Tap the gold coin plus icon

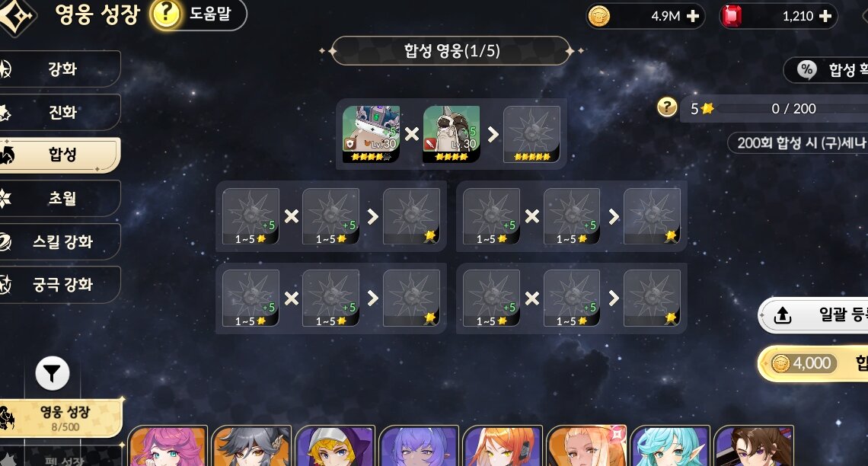[x=693, y=17]
